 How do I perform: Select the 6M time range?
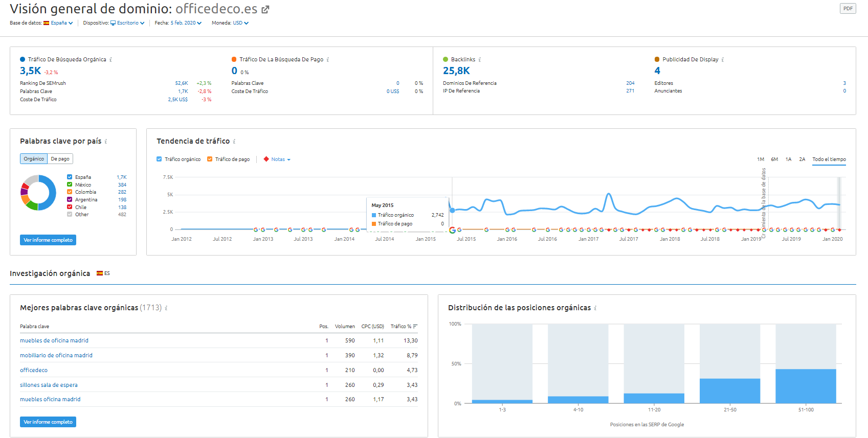tap(774, 159)
